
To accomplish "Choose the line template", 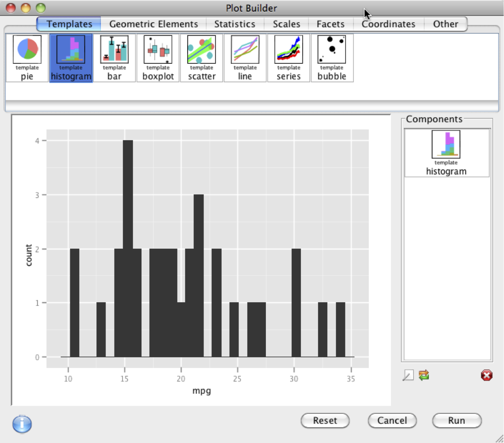I will pos(245,58).
